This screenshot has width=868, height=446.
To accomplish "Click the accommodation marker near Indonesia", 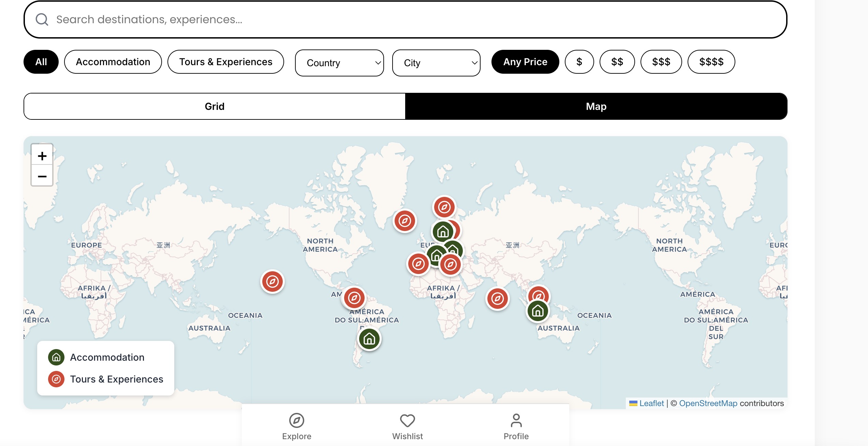I will 538,311.
